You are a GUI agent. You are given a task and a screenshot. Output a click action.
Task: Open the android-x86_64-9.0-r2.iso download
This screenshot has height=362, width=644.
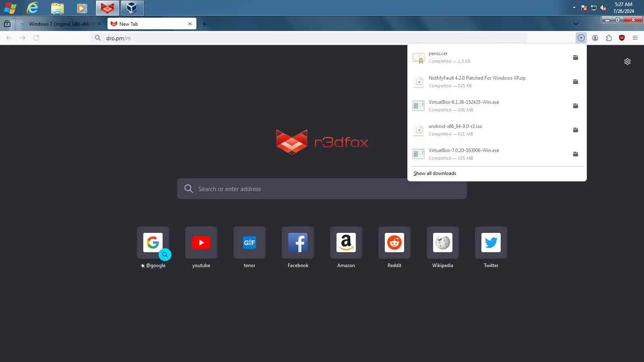click(x=488, y=130)
